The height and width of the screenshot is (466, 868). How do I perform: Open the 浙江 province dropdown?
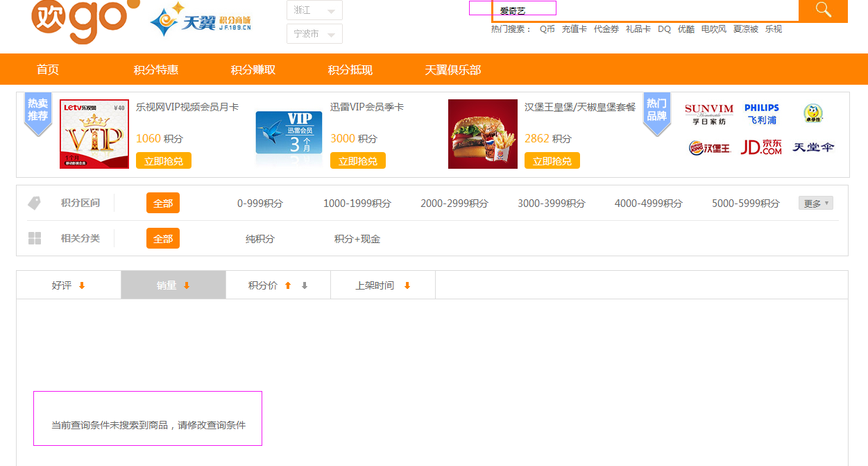tap(314, 10)
